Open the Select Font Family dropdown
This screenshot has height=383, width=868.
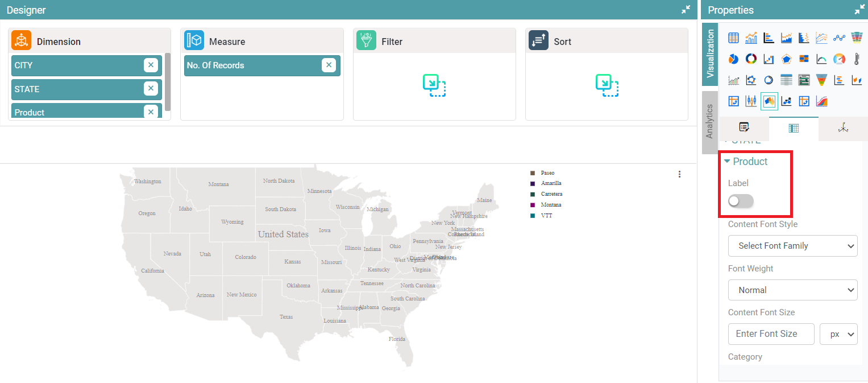pyautogui.click(x=792, y=246)
